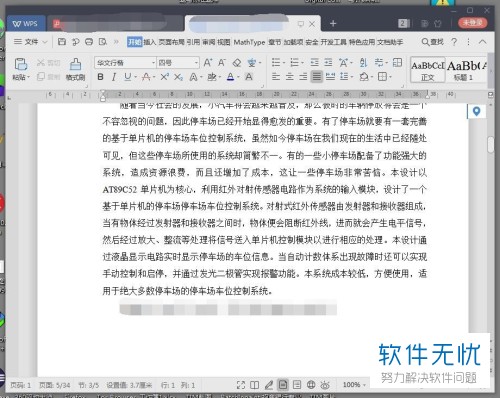
Task: Click the sort A-Z icon
Action: coord(363,62)
